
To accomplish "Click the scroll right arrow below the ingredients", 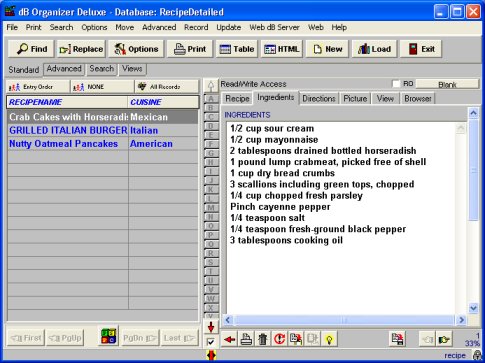I will (x=461, y=320).
